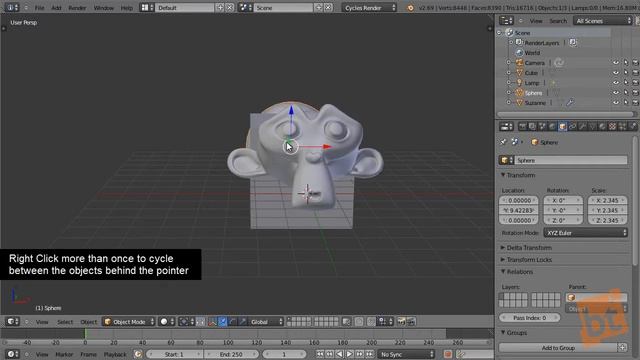Open the No Sync dropdown
Image resolution: width=640 pixels, height=360 pixels.
[x=407, y=354]
